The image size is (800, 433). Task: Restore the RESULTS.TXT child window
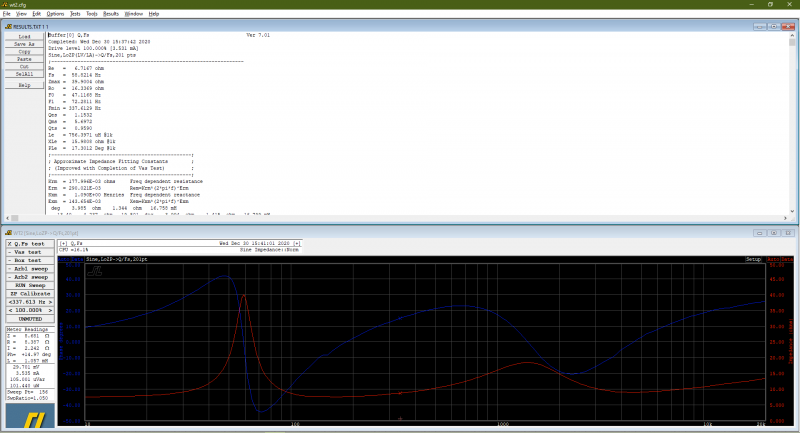pyautogui.click(x=773, y=27)
